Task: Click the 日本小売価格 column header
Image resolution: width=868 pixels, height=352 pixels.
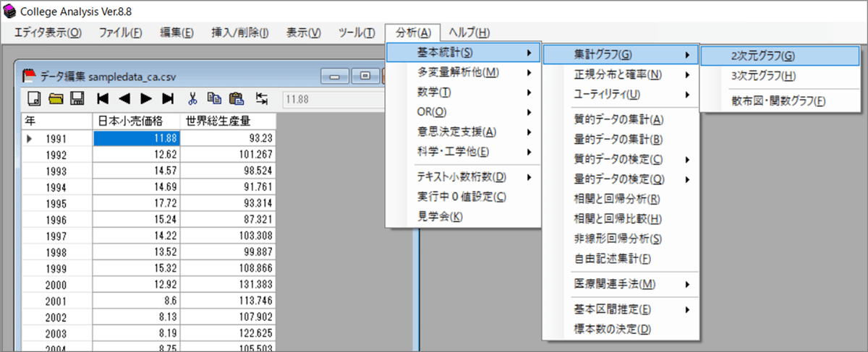Action: [137, 121]
